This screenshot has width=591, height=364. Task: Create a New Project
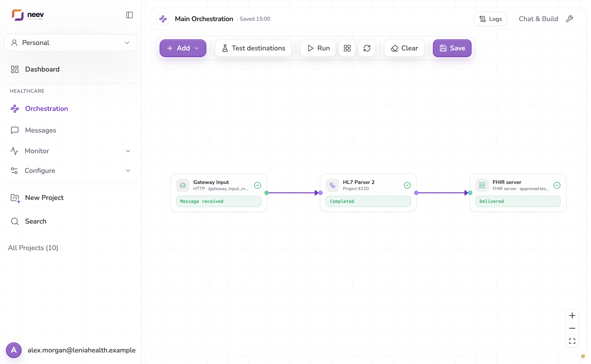click(71, 198)
